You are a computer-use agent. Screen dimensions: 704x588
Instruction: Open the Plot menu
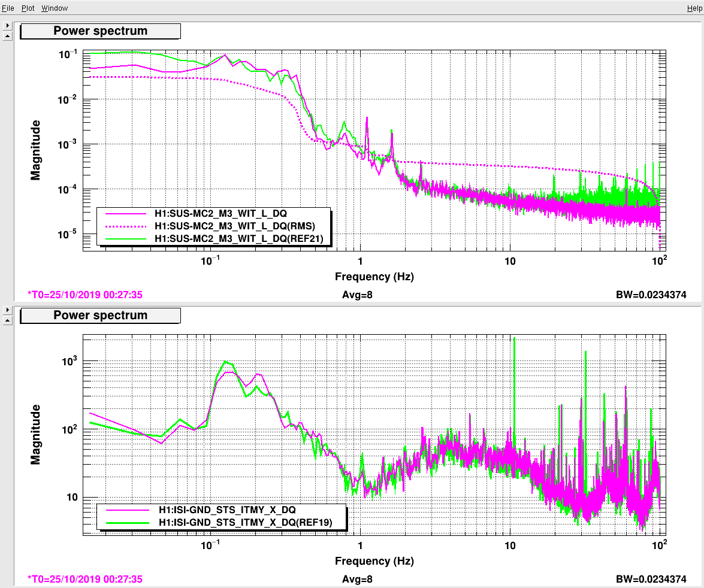pos(28,8)
